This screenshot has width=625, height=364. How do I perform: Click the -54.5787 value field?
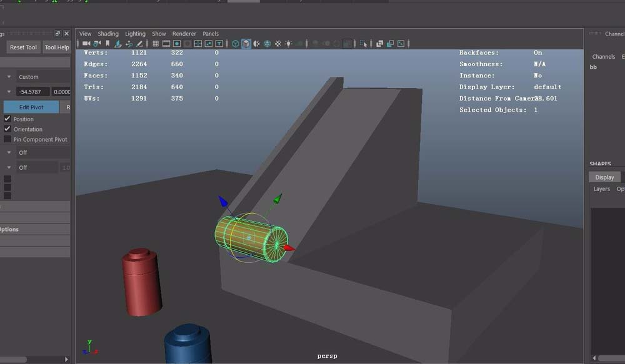click(x=33, y=92)
